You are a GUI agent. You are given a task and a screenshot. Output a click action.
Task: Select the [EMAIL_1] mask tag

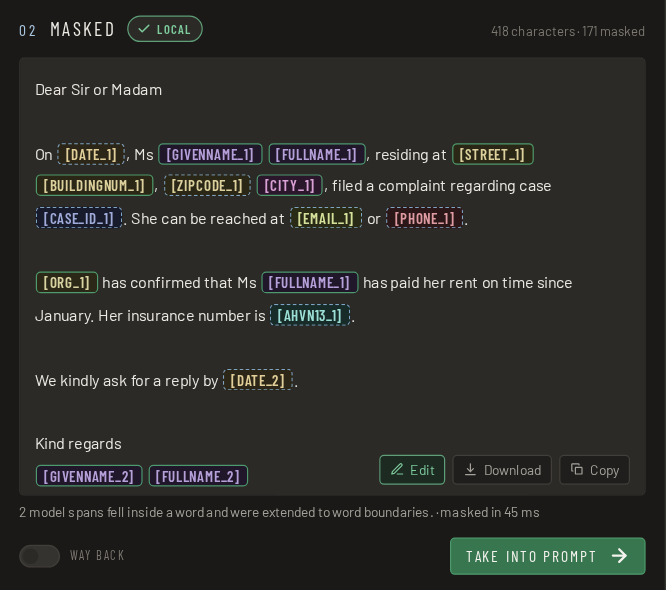pos(326,218)
